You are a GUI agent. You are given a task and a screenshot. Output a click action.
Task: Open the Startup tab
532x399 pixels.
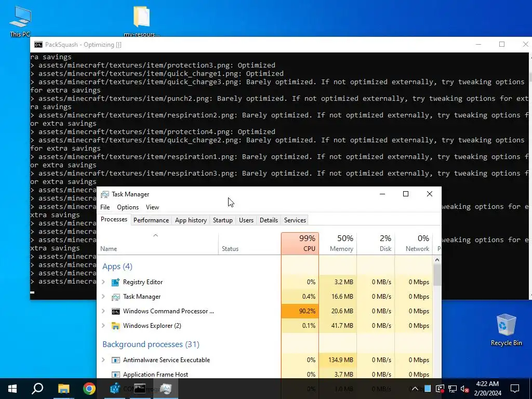click(x=222, y=220)
